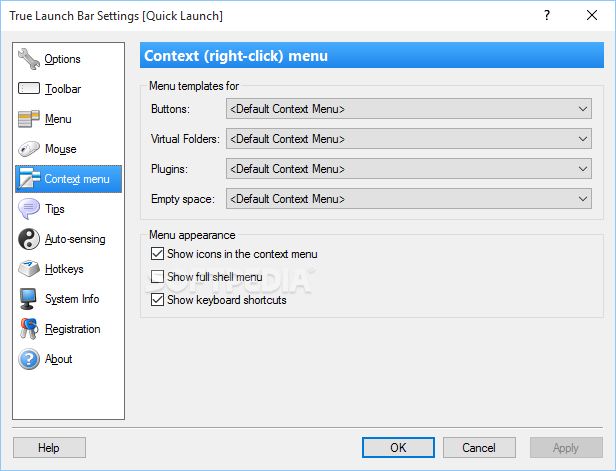The width and height of the screenshot is (616, 471).
Task: Close the True Launch Bar Settings dialog
Action: coord(592,15)
